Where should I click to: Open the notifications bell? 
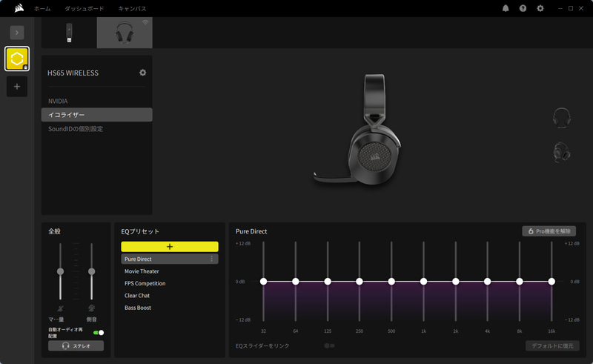click(506, 8)
